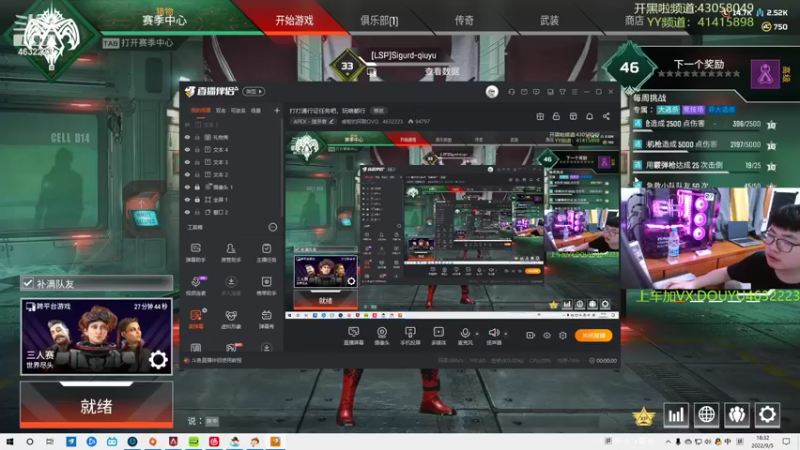The width and height of the screenshot is (800, 450).
Task: Hide the 礼物秀 source with eye icon
Action: [x=187, y=137]
